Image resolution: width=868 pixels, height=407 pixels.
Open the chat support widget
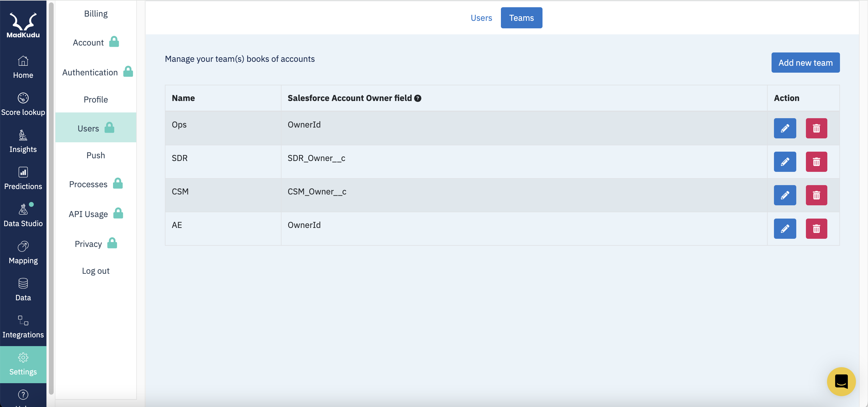tap(841, 381)
